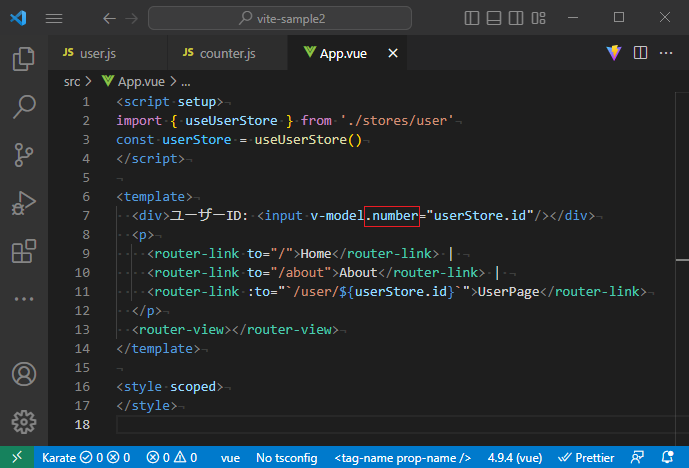Open the Customize Layout menu
Image resolution: width=689 pixels, height=468 pixels.
pyautogui.click(x=538, y=18)
